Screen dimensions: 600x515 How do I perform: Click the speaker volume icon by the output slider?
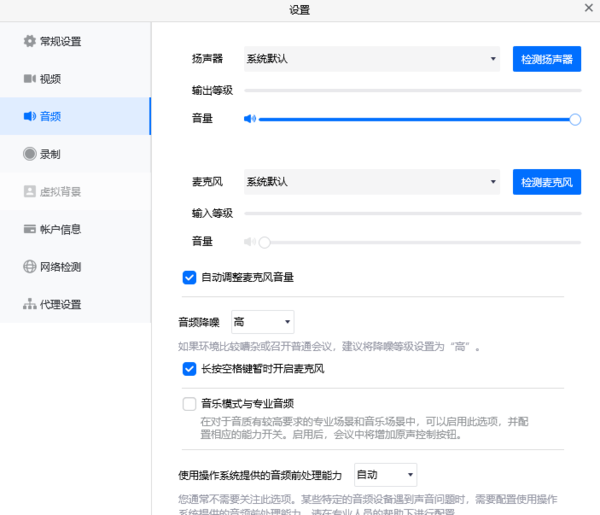(250, 119)
